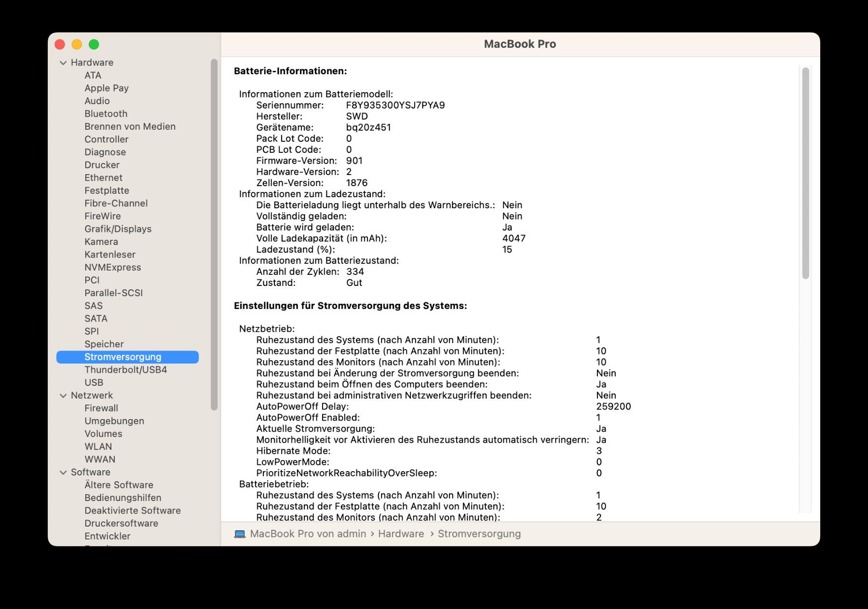The image size is (868, 609).
Task: Select PCI in the hardware list
Action: point(92,280)
